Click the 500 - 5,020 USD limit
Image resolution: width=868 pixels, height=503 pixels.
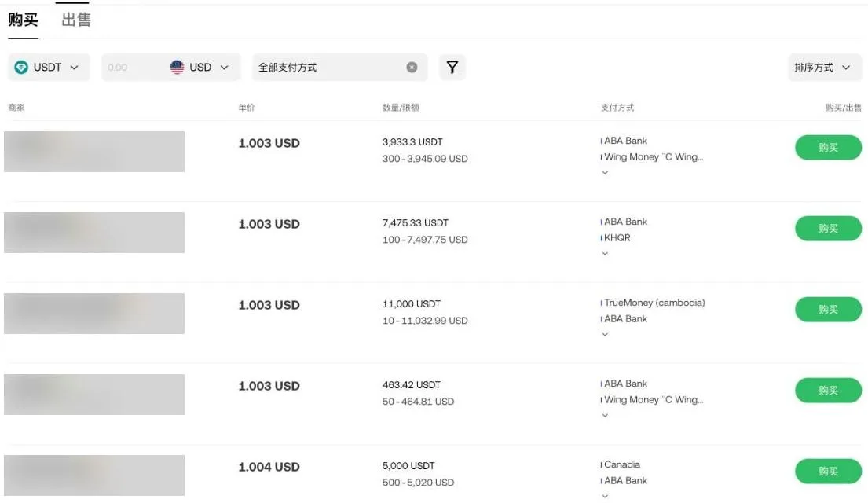point(418,482)
